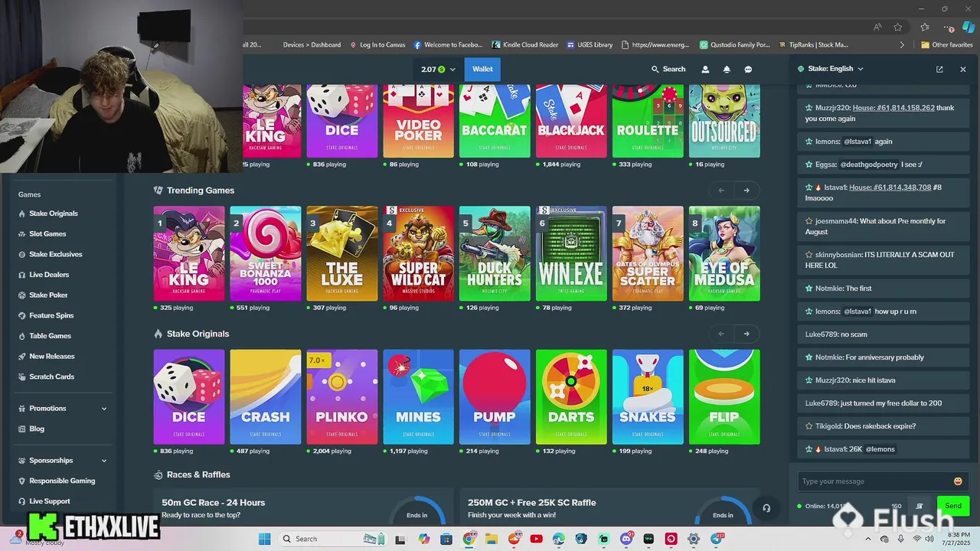This screenshot has width=980, height=551.
Task: Open the profile user icon
Action: [x=705, y=69]
